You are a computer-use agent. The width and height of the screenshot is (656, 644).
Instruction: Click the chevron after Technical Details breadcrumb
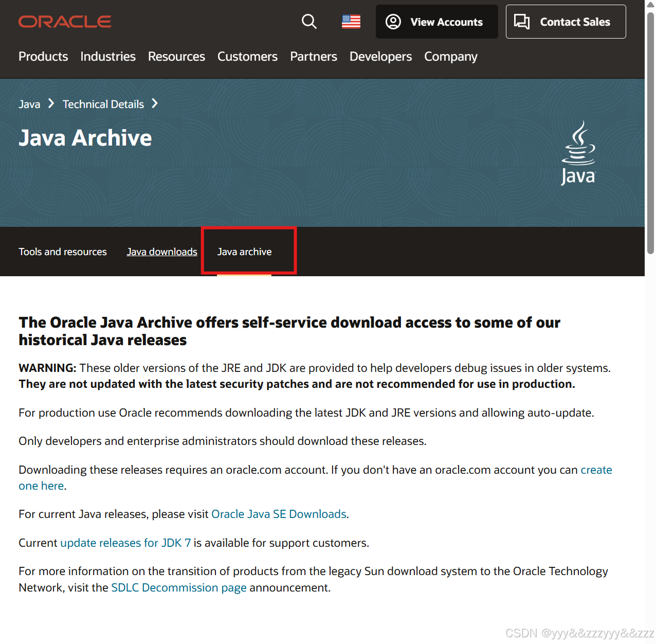tap(155, 104)
